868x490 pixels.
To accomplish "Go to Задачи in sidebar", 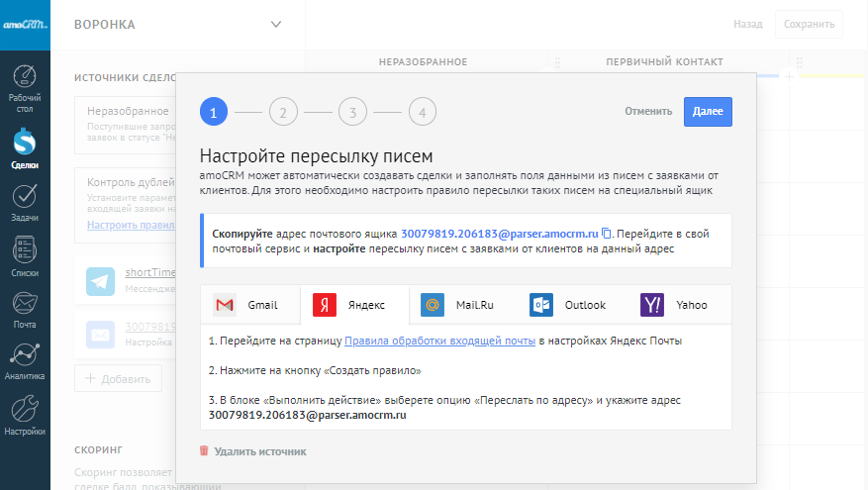I will tap(25, 203).
